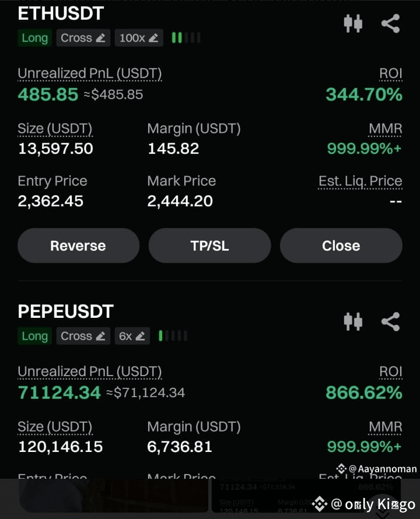Show MMR details for ETHUSDT
Image resolution: width=420 pixels, height=519 pixels.
386,128
